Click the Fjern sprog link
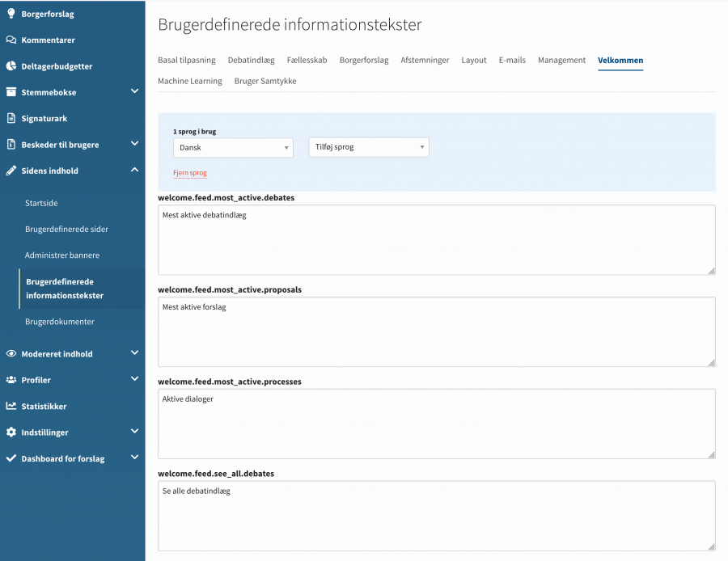 pos(190,173)
